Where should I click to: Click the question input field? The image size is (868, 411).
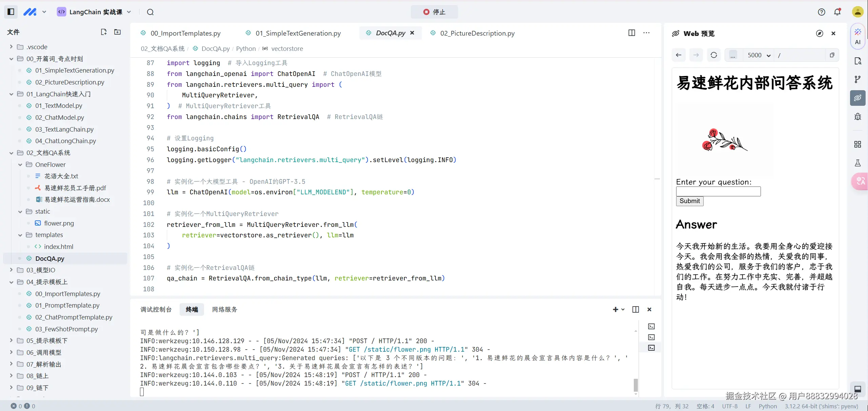[718, 191]
